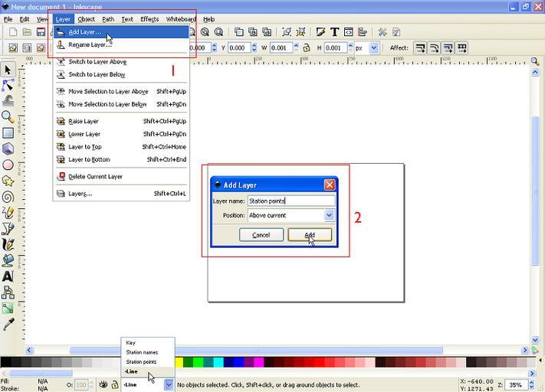Click the Duplicate objects toolbar icon
The width and height of the screenshot is (545, 392).
click(x=238, y=32)
